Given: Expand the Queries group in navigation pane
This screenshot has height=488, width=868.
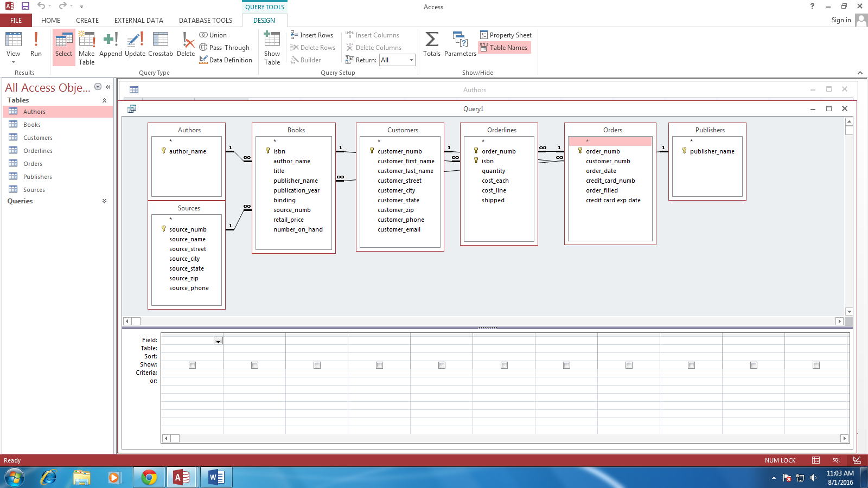Looking at the screenshot, I should click(105, 201).
